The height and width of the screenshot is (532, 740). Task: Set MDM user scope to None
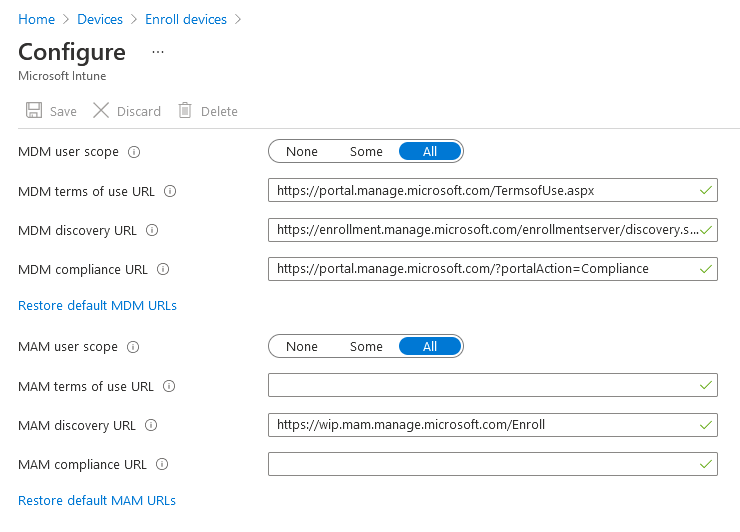pos(301,152)
